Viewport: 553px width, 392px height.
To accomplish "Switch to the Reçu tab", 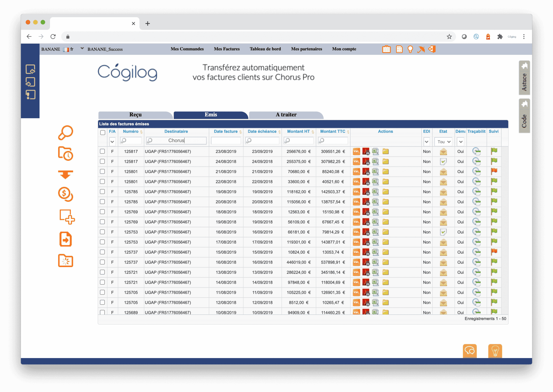I will coord(135,115).
